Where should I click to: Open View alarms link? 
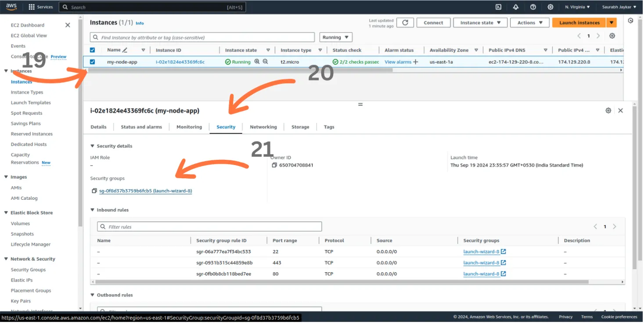pos(398,62)
